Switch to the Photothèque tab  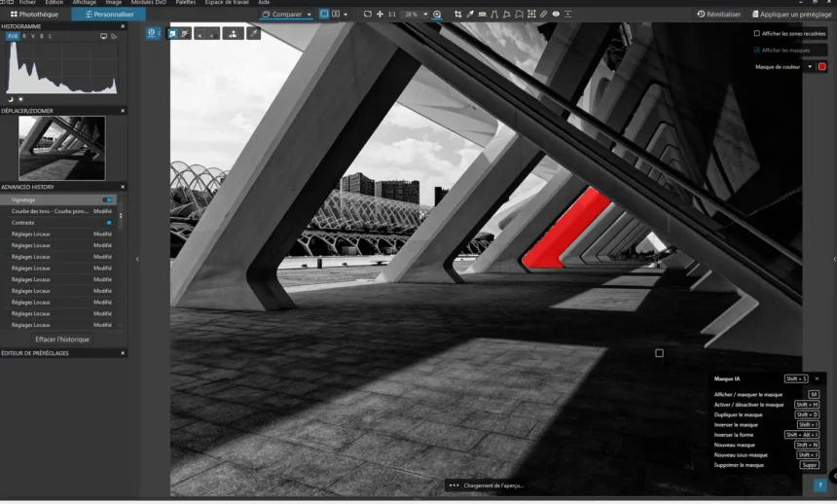point(35,15)
